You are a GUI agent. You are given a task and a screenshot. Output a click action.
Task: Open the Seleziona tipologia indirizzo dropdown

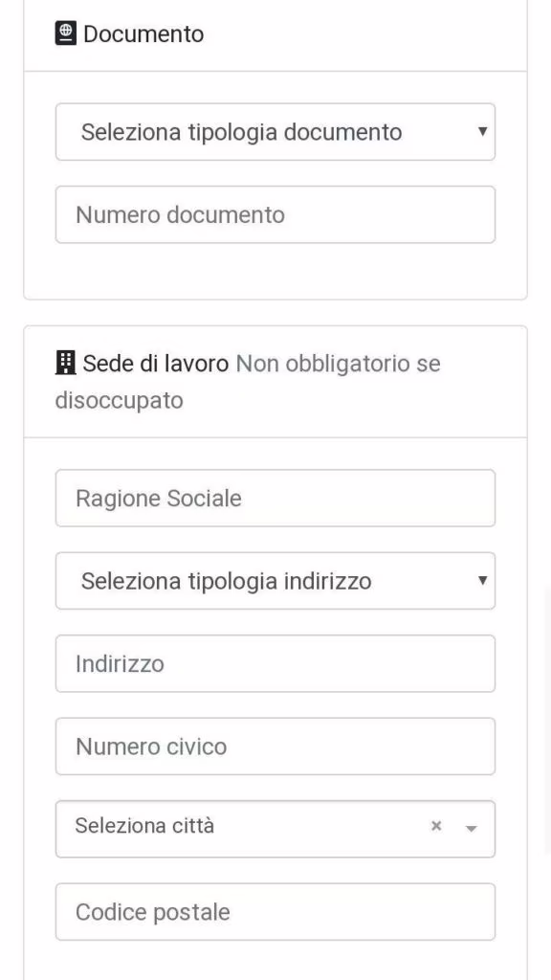275,581
